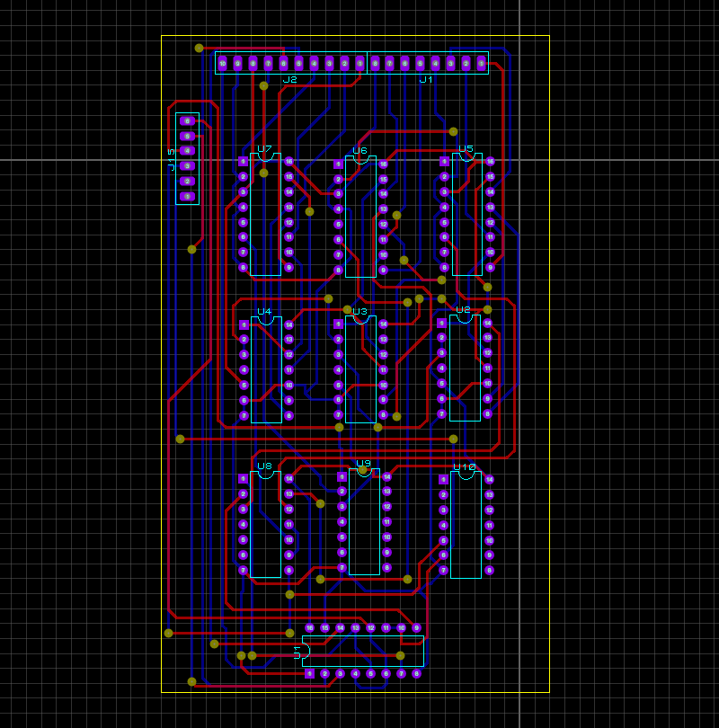Click square pin 1 pad of U1
This screenshot has height=728, width=719.
point(309,674)
